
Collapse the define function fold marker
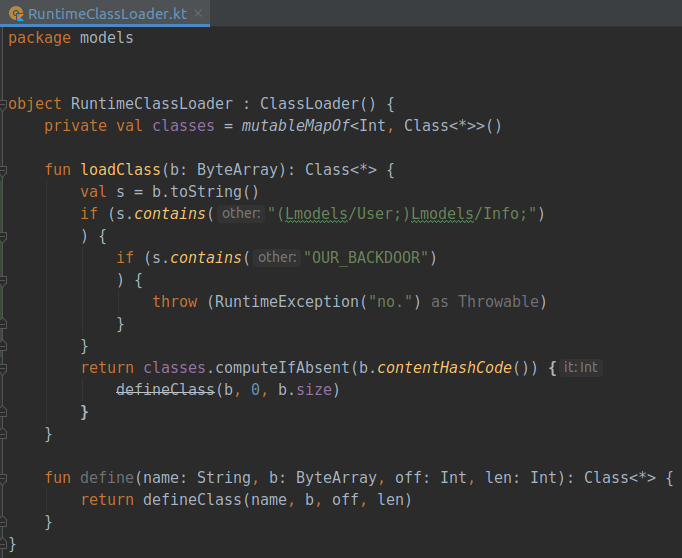tap(5, 478)
